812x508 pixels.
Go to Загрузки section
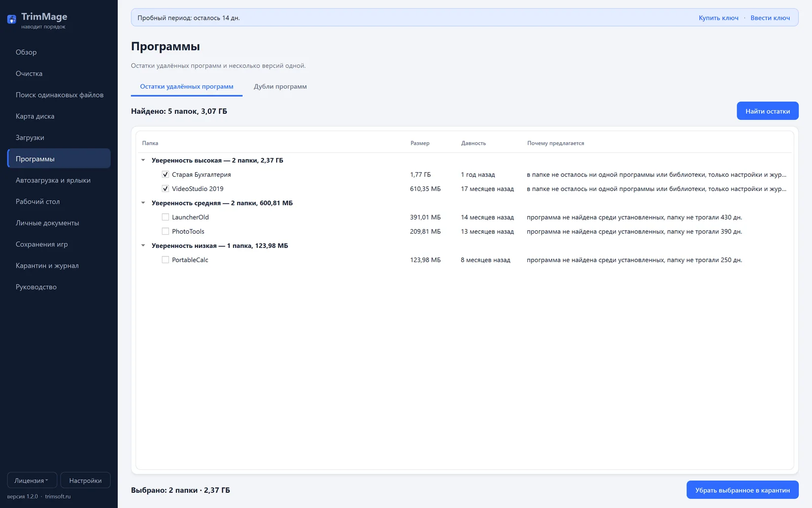point(59,137)
